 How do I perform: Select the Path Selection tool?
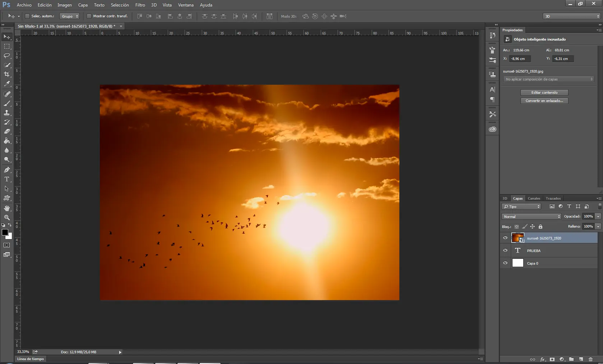click(7, 188)
